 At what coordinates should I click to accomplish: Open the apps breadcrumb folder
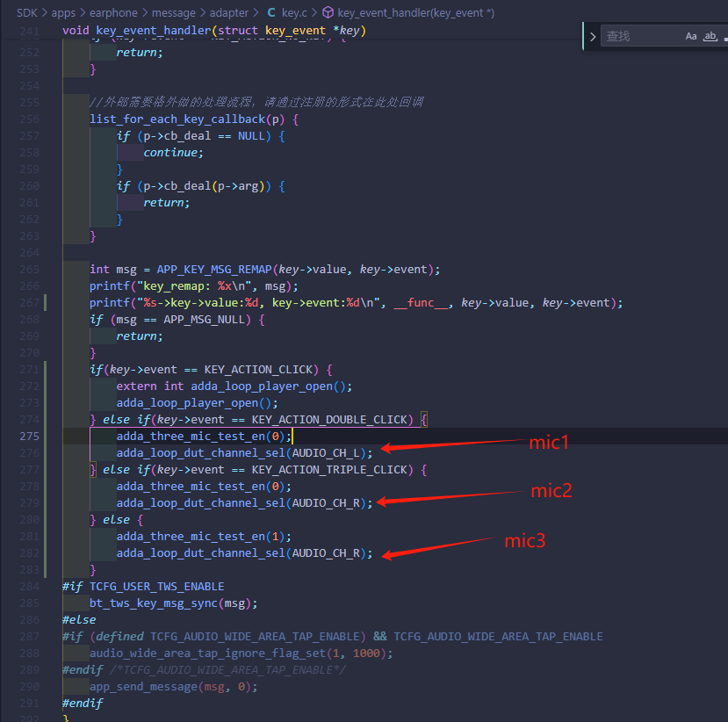(63, 12)
